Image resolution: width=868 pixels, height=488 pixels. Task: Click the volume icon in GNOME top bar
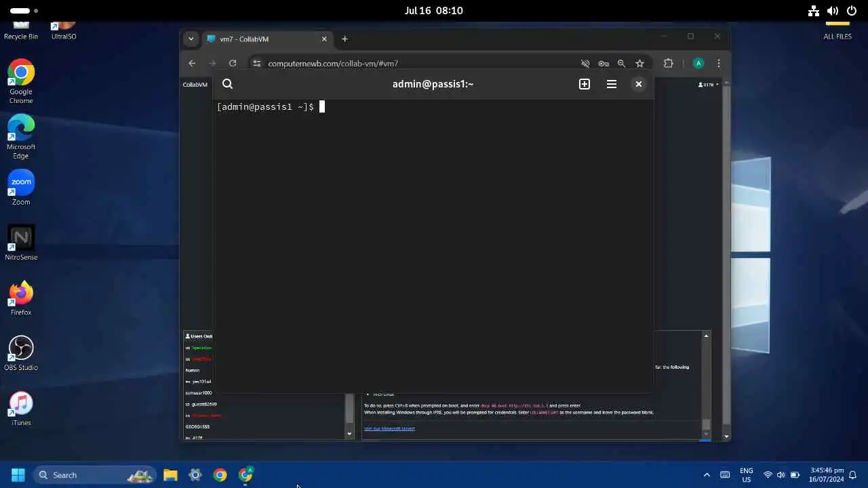coord(833,11)
